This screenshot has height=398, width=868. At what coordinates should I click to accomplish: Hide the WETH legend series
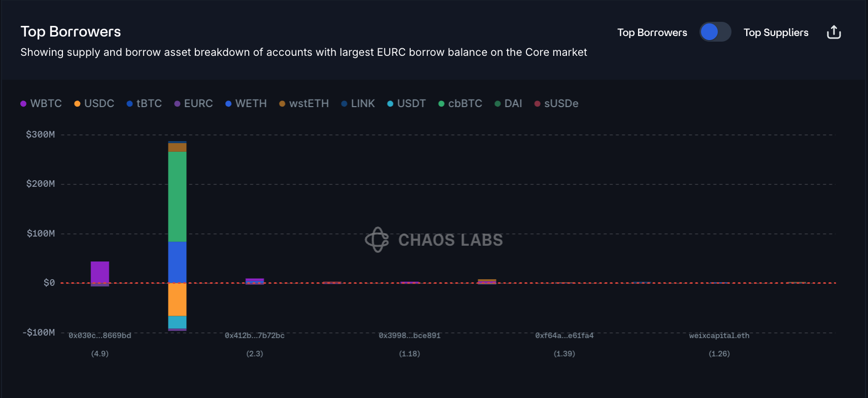[246, 104]
